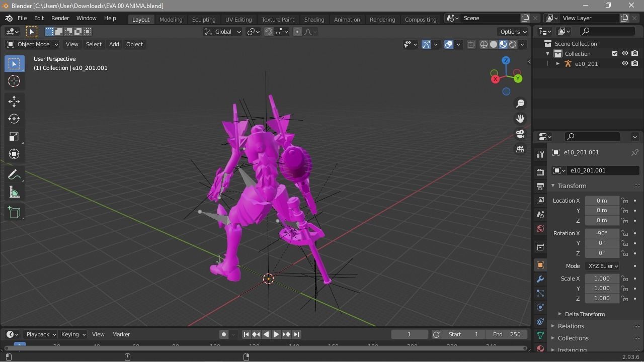
Task: Toggle auto keying record button
Action: (224, 334)
